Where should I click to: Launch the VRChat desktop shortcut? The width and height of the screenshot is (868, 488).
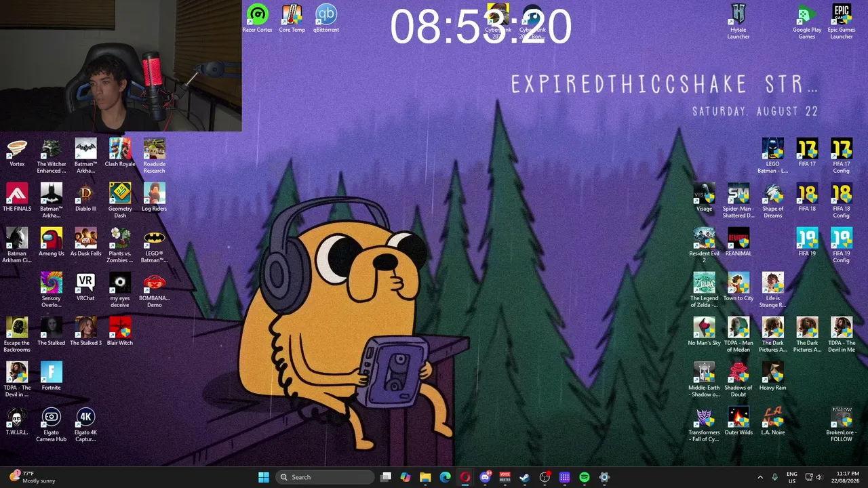click(86, 287)
